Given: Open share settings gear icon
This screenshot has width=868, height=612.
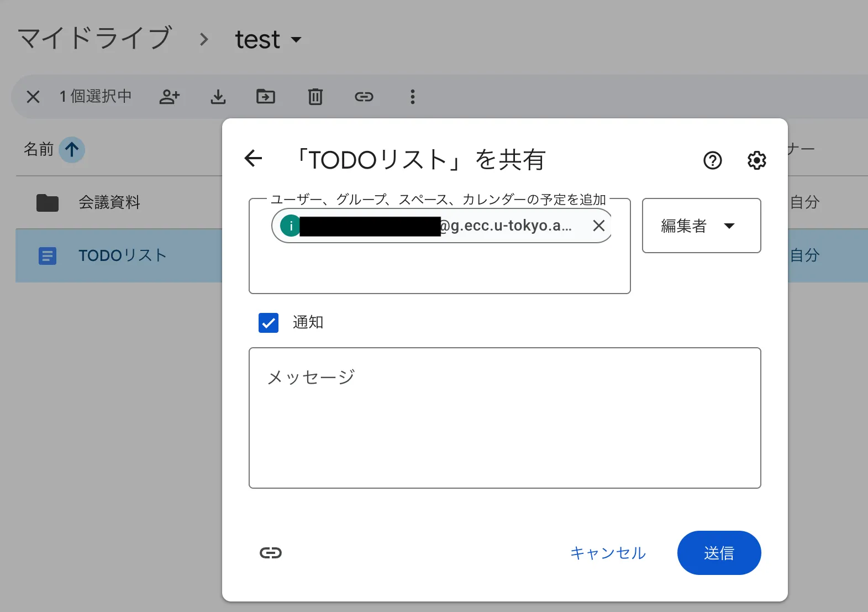Looking at the screenshot, I should click(x=757, y=160).
